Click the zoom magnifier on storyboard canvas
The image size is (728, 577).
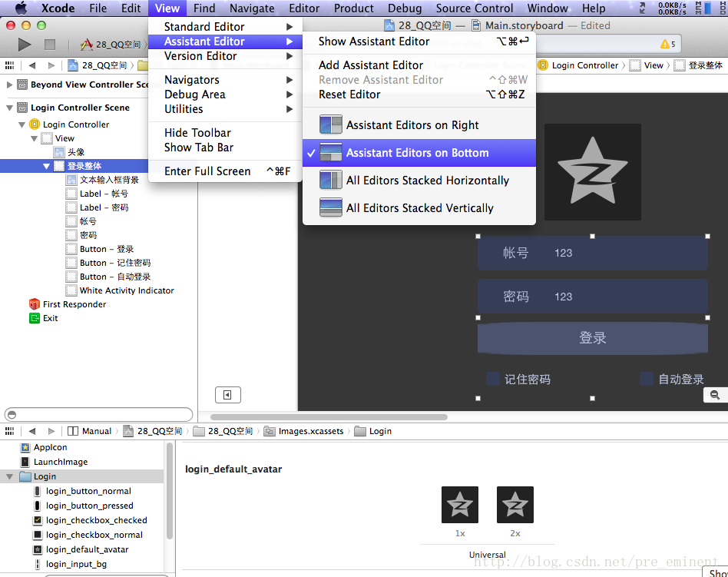[x=715, y=395]
